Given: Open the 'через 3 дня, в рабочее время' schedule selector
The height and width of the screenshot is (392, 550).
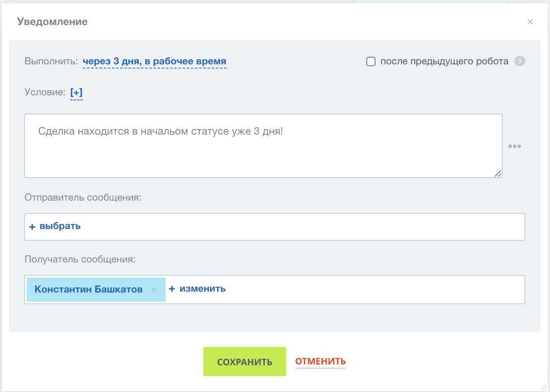Looking at the screenshot, I should (x=154, y=62).
